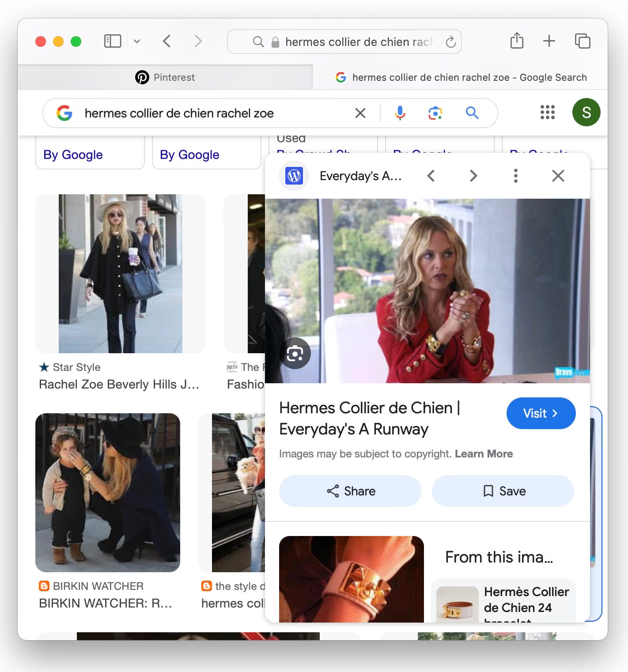Open Rachel Zoe Beverly Hills J… caption

point(119,384)
